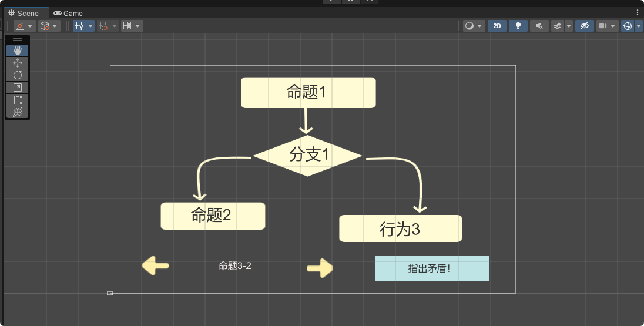Select the 分支1 diamond node

click(308, 156)
